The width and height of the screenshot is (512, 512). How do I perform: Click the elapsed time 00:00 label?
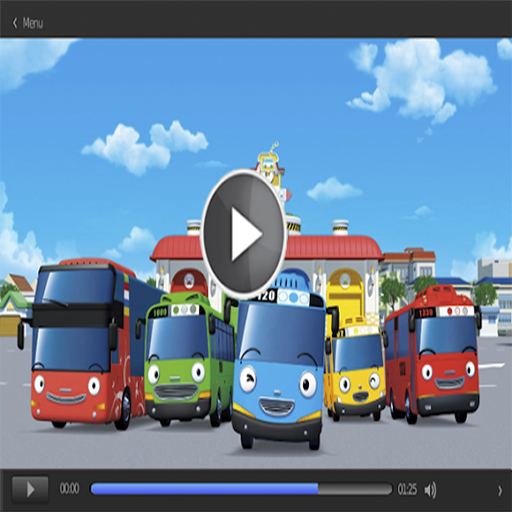tap(69, 489)
